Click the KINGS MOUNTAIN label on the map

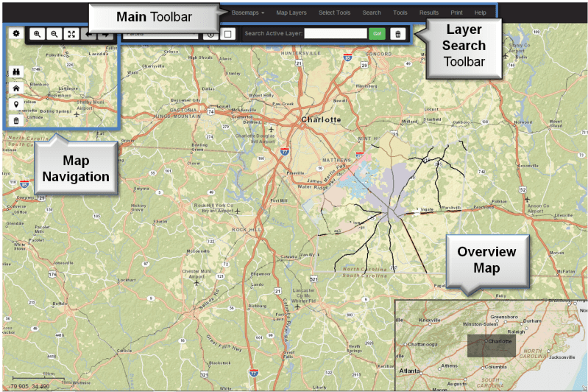[177, 116]
